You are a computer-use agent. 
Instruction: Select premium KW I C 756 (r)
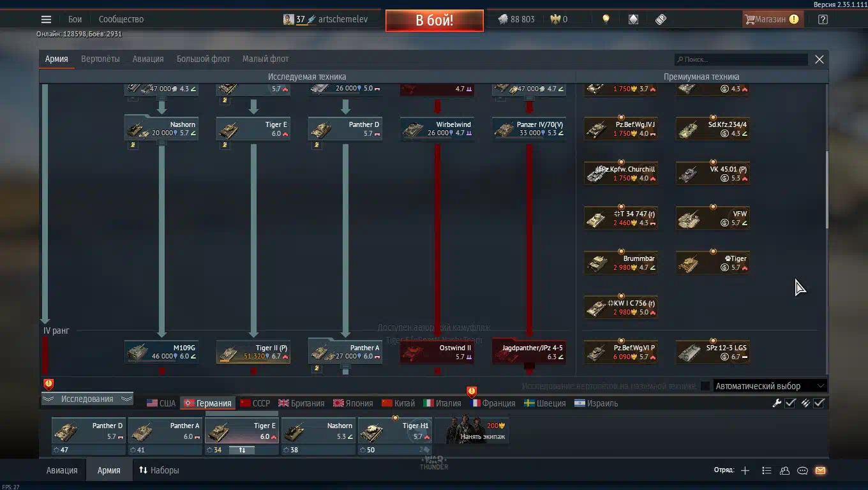(621, 308)
